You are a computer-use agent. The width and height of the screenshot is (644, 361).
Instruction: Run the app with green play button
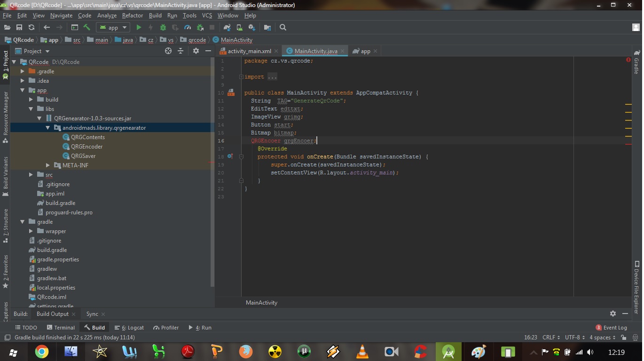click(x=139, y=28)
